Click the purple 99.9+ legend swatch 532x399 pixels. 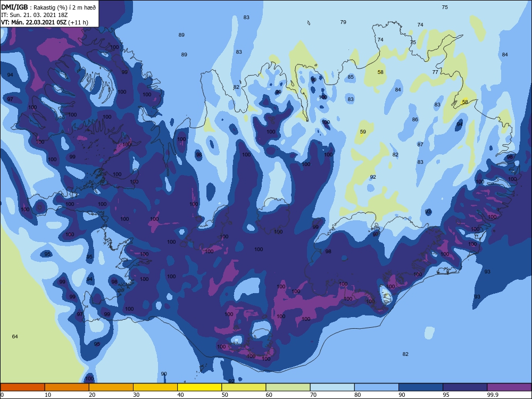509,387
